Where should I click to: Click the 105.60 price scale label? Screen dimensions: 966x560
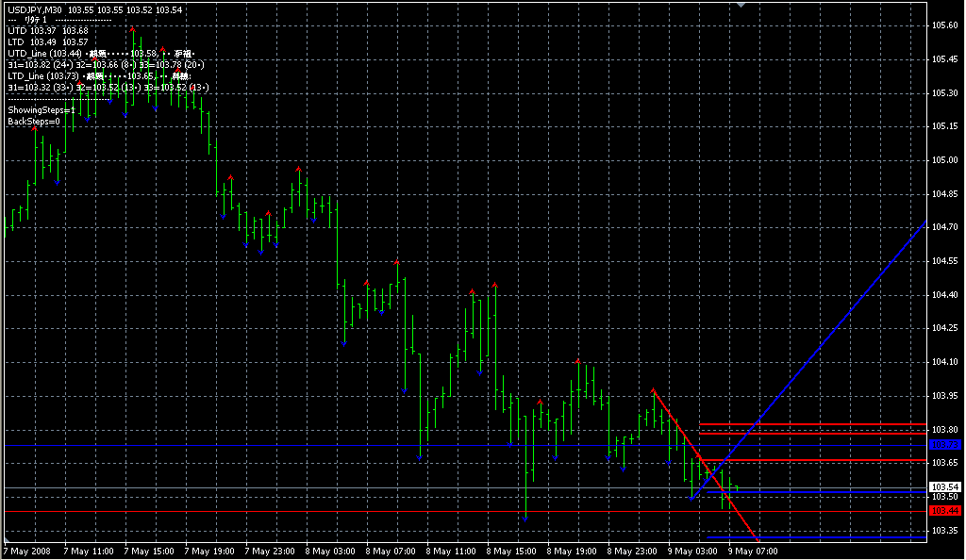point(945,25)
